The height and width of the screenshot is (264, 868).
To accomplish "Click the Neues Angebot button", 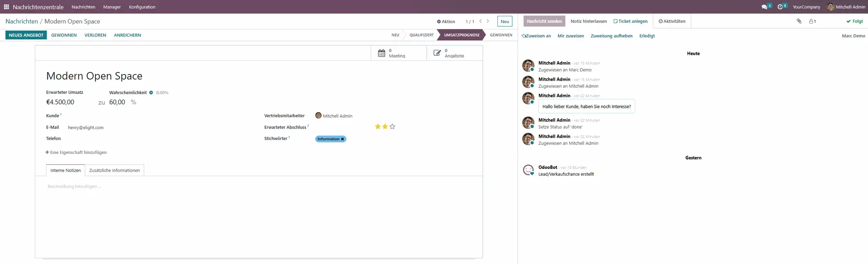I will coord(26,35).
